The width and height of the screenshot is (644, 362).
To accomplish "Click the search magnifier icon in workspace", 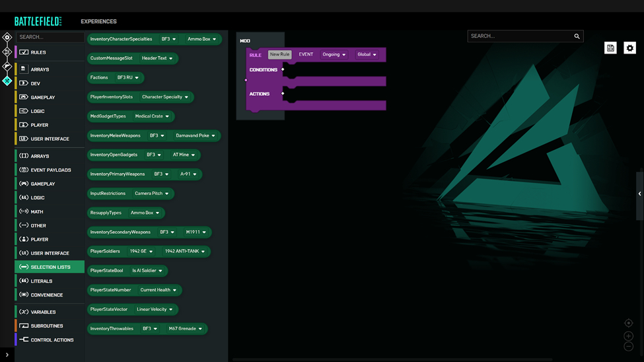I will tap(577, 36).
